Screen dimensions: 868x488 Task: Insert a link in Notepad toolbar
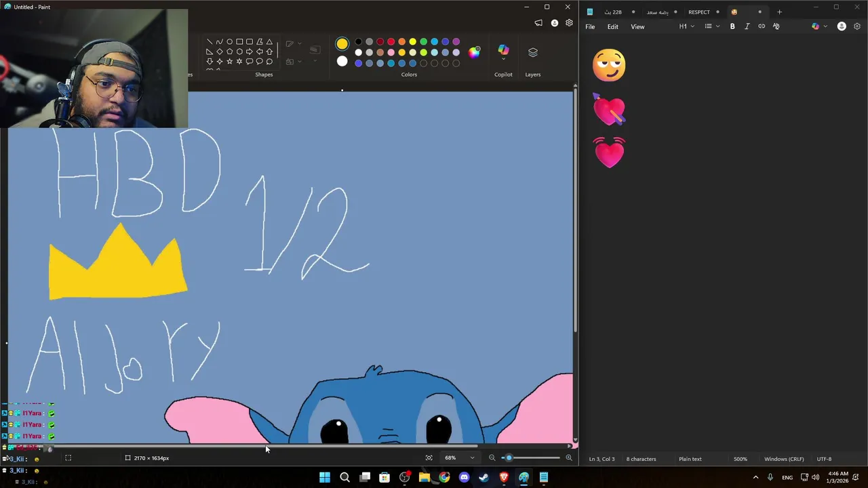[x=762, y=26]
